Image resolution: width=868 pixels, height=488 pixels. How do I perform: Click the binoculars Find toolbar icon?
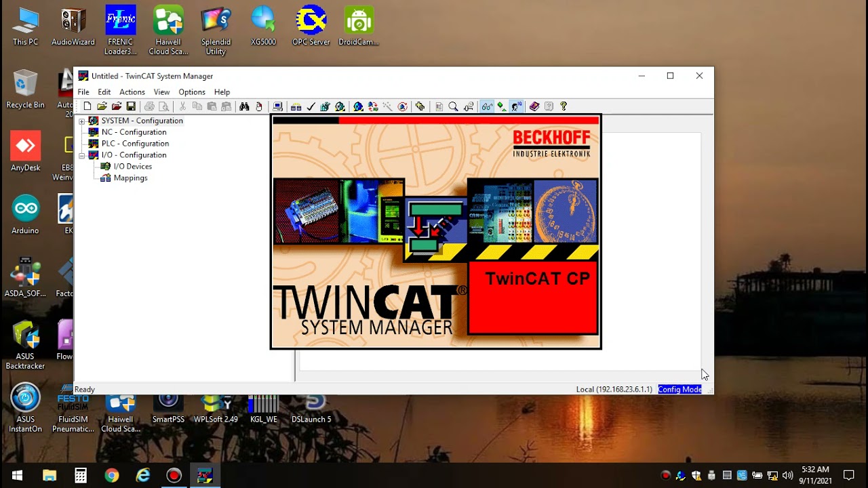[x=244, y=106]
